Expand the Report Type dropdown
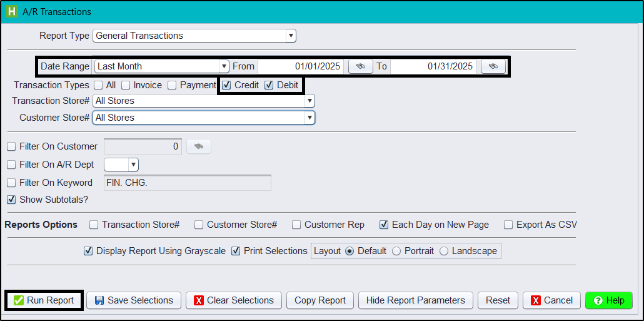Viewport: 644px width, 321px height. tap(291, 36)
